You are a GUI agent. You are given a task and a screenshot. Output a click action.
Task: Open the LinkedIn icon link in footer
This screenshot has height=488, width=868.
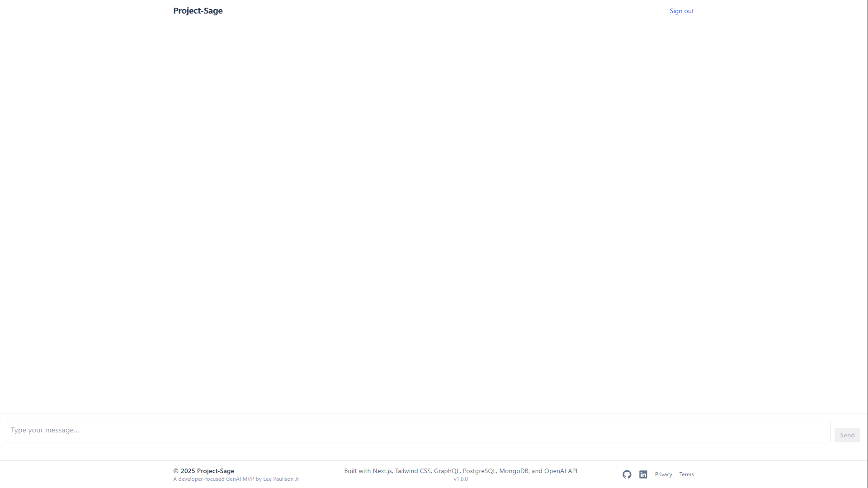[x=643, y=474]
